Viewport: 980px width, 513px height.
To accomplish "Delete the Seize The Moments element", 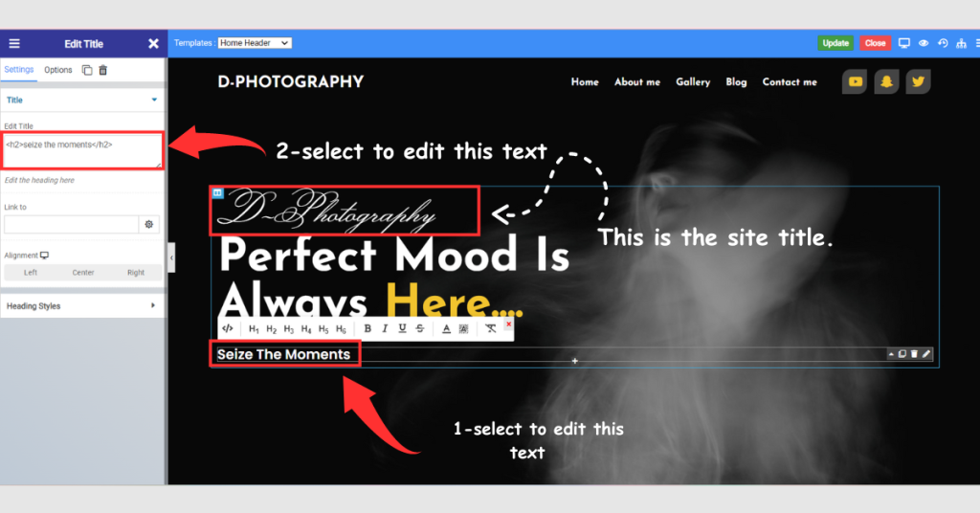I will coord(914,354).
